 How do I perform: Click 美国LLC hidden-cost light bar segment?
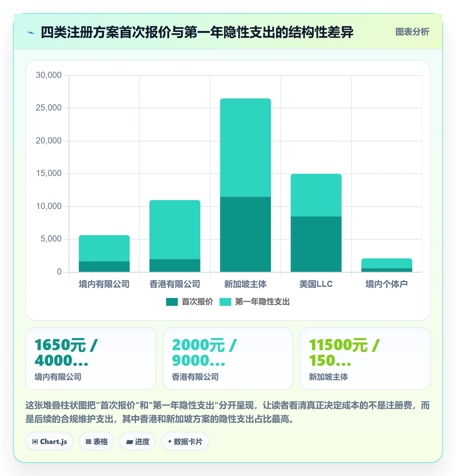click(316, 195)
